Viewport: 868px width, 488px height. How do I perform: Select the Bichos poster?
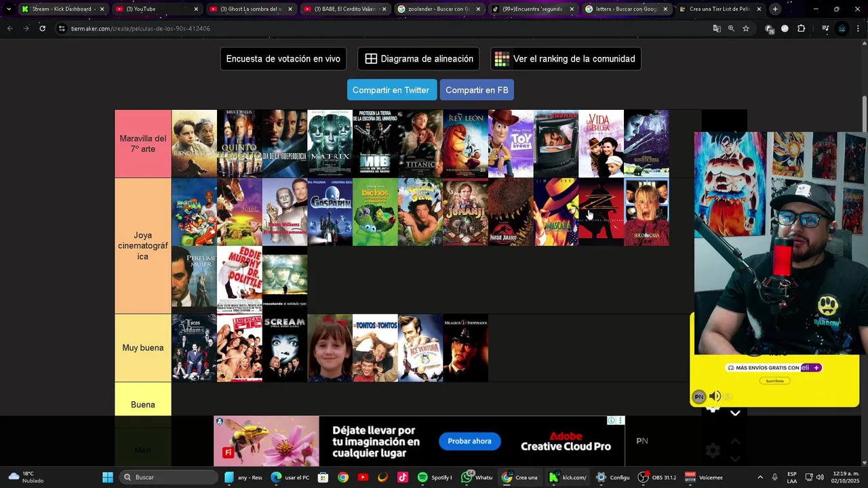pos(375,212)
